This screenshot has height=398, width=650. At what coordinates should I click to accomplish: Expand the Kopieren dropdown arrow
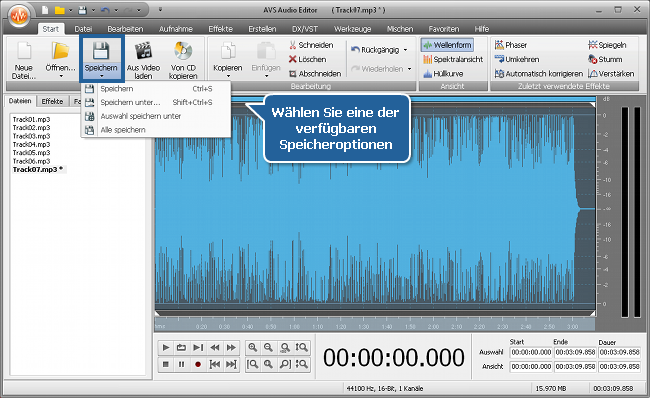[228, 76]
